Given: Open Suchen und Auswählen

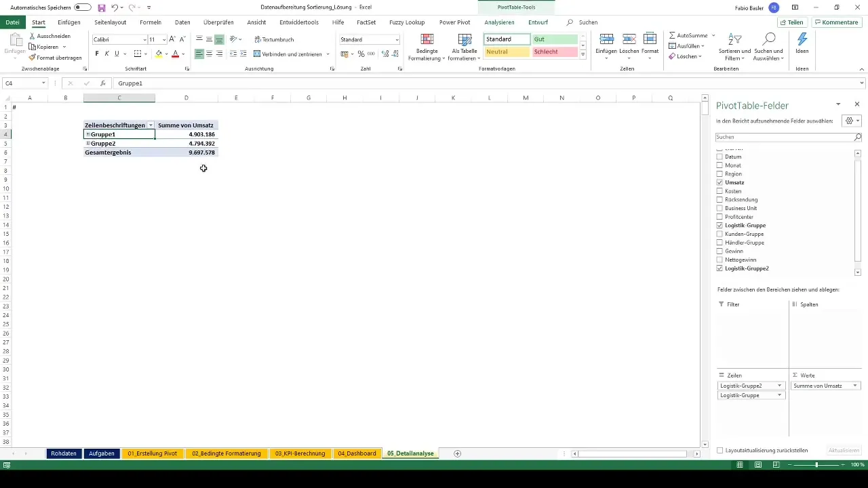Looking at the screenshot, I should [768, 47].
